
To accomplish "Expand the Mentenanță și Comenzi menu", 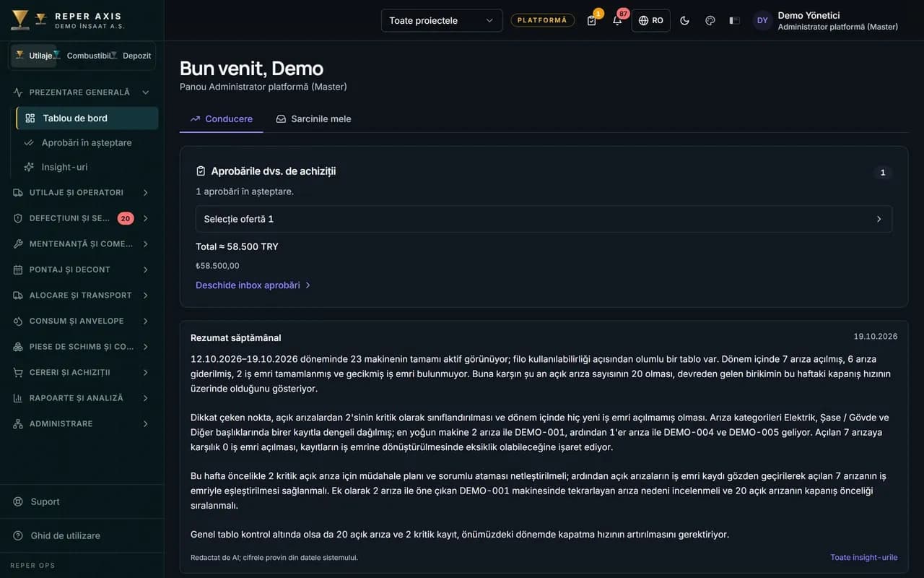I will point(82,244).
